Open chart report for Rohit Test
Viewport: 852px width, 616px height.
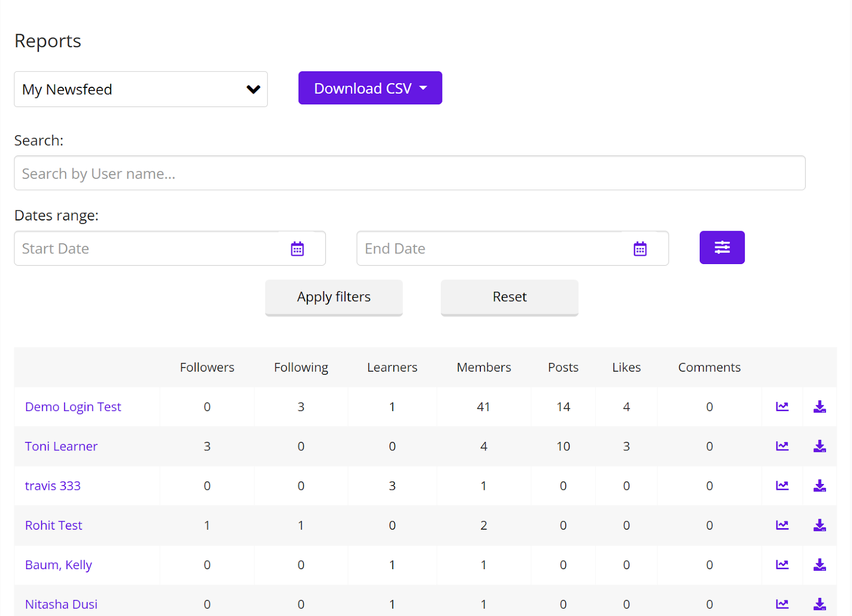[x=782, y=525]
